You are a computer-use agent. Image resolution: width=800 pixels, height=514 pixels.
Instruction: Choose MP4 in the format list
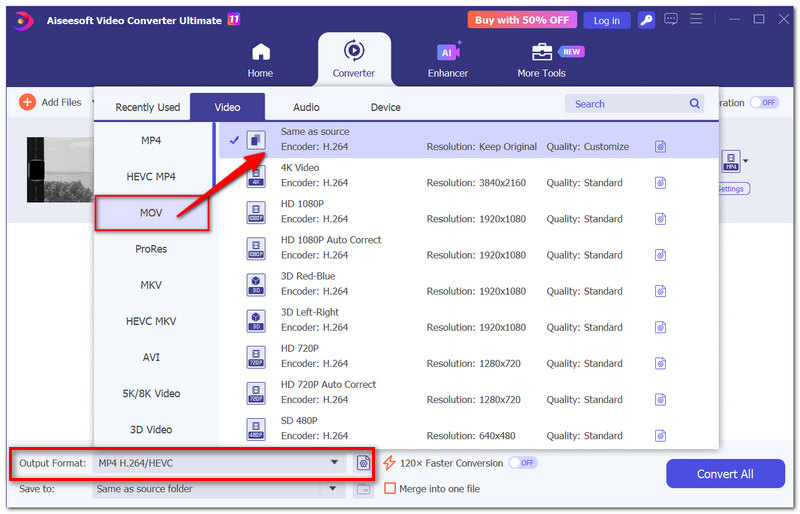151,140
